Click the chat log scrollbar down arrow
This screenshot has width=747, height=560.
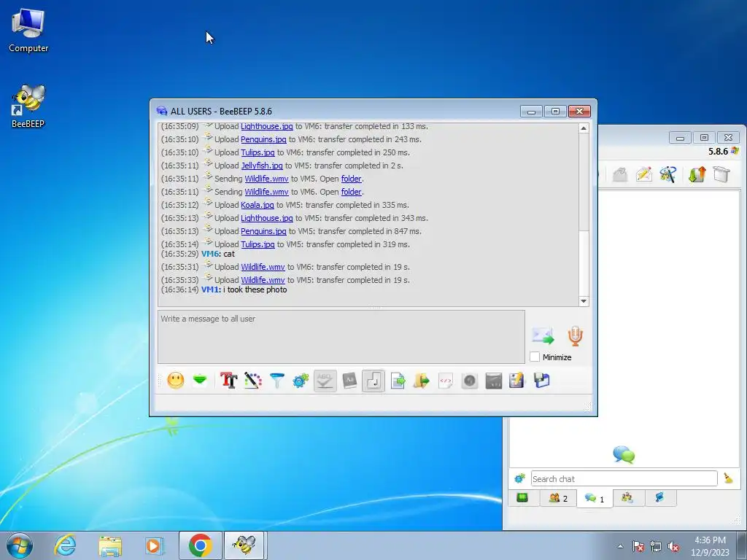point(584,301)
